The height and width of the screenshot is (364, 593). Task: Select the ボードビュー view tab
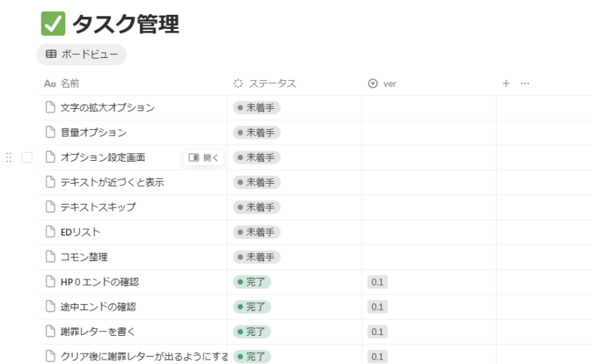[x=82, y=54]
